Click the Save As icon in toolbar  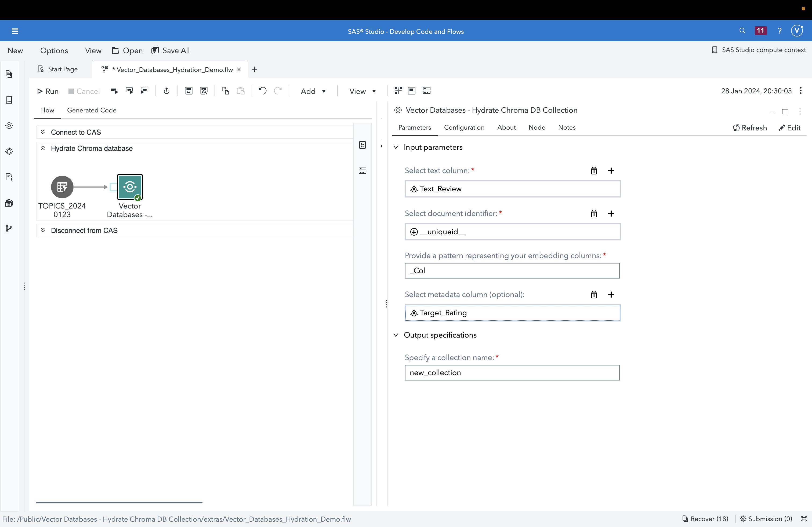click(204, 91)
